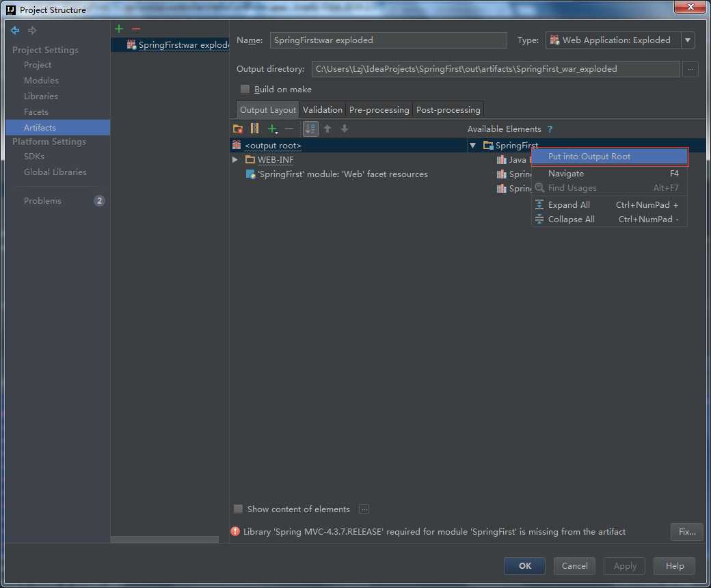Screen dimensions: 711x588
Task: Close the Project Structure dialog
Action: pos(690,7)
